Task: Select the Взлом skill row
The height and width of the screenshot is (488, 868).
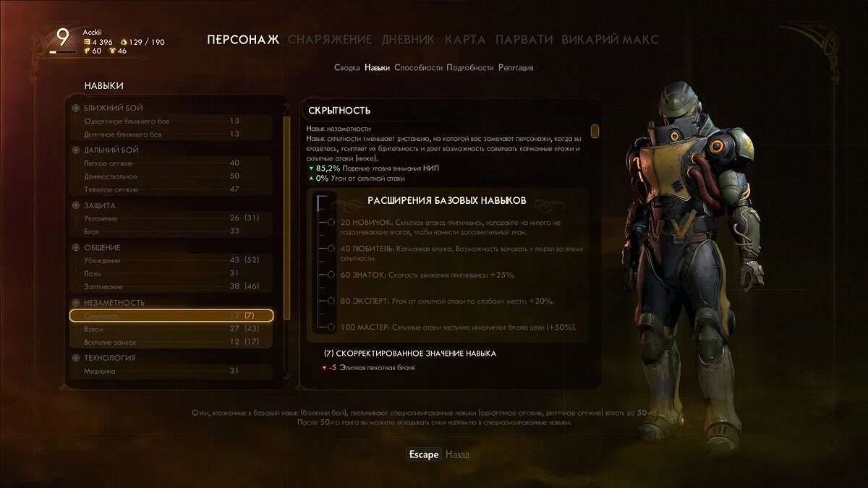Action: [x=171, y=329]
